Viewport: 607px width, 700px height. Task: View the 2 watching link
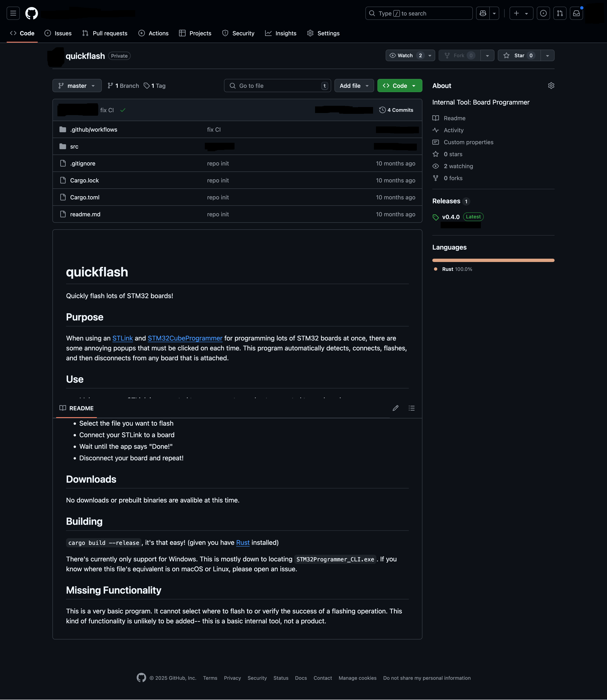[x=453, y=166]
